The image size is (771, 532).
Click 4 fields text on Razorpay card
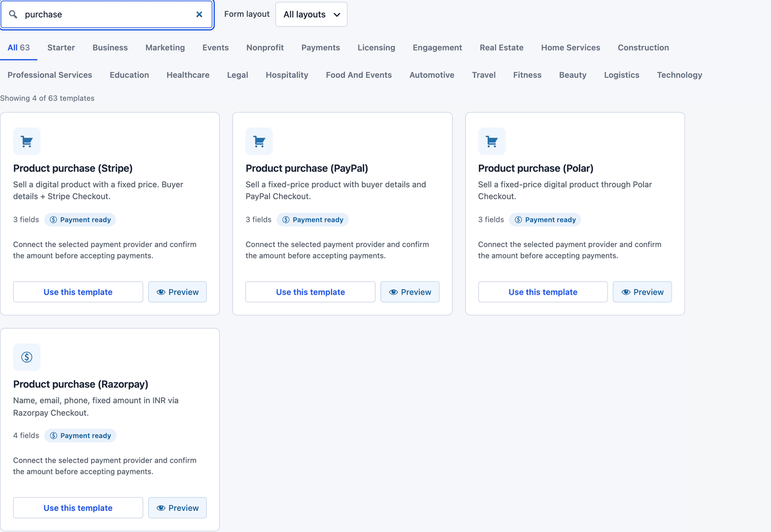point(26,436)
